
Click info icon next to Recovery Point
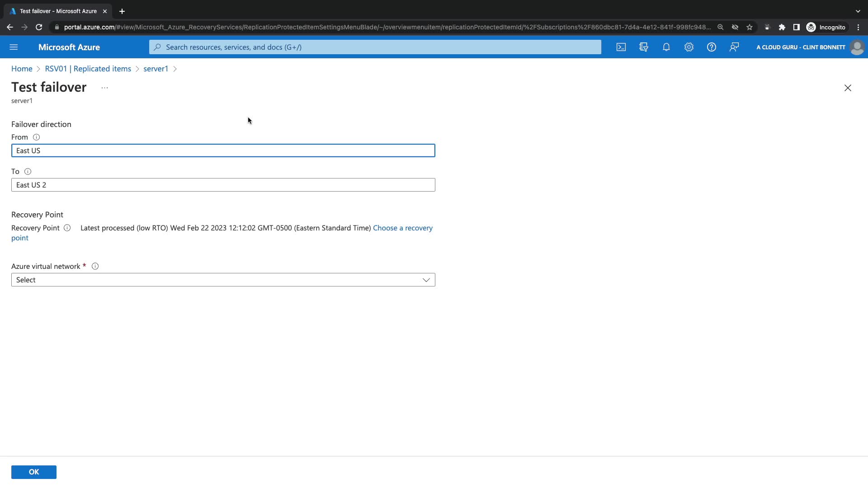(67, 228)
